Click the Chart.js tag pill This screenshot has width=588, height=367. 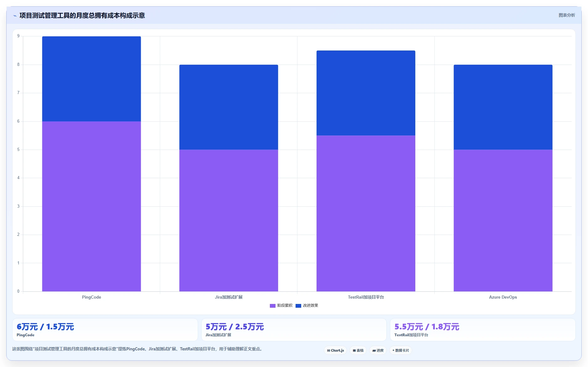point(335,350)
